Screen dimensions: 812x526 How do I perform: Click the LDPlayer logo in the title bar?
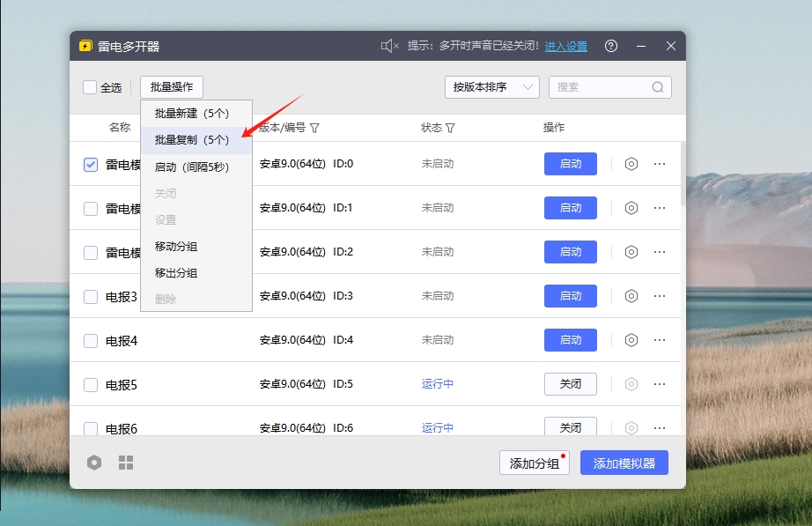coord(85,45)
